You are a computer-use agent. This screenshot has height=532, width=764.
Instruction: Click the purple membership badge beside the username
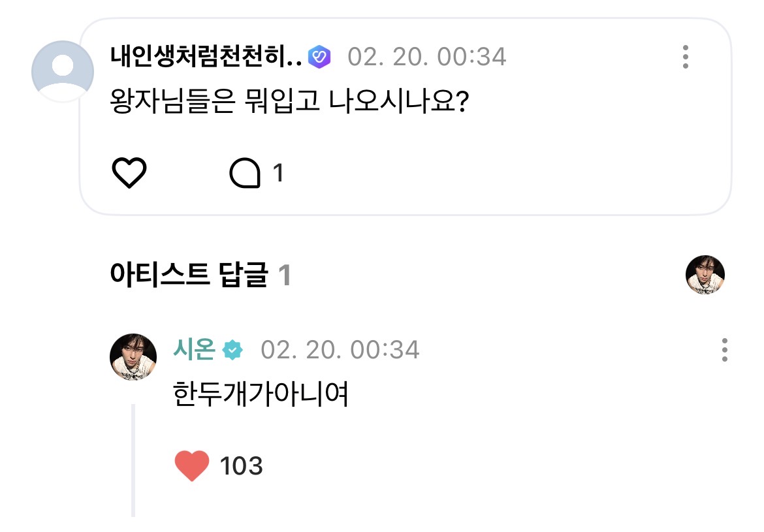pyautogui.click(x=319, y=57)
